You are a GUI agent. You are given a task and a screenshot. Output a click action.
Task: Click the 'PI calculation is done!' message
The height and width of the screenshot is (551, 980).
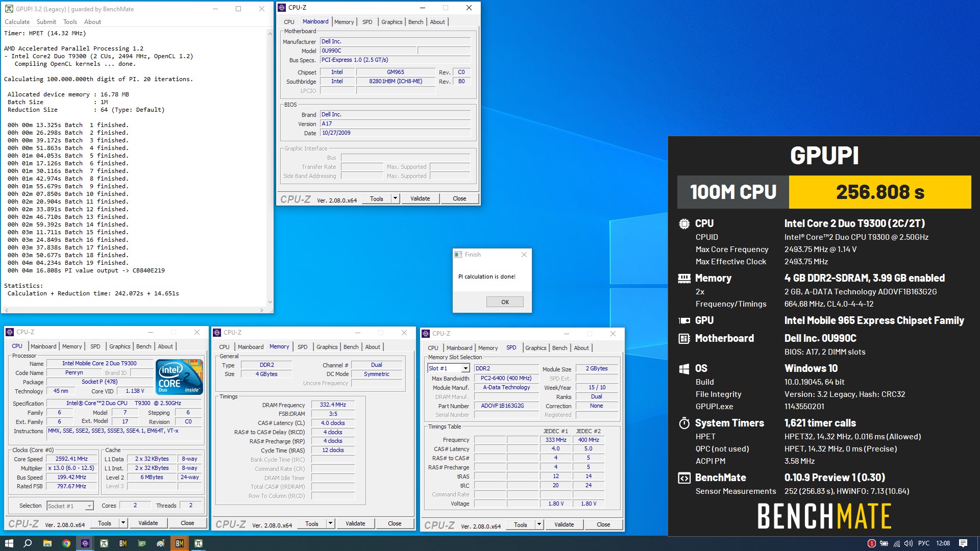point(486,277)
